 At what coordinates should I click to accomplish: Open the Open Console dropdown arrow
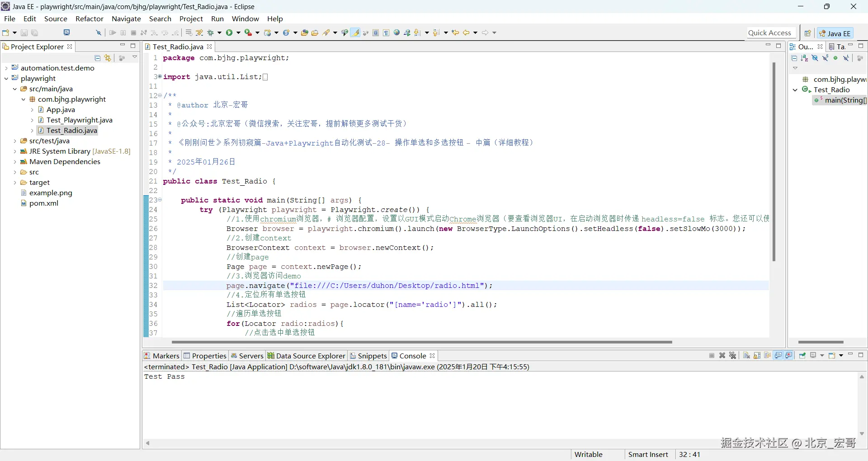(841, 356)
